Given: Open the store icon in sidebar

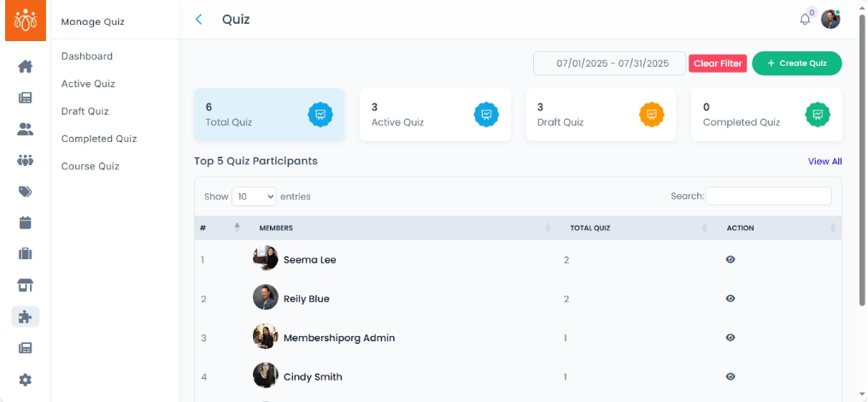Looking at the screenshot, I should pos(26,285).
